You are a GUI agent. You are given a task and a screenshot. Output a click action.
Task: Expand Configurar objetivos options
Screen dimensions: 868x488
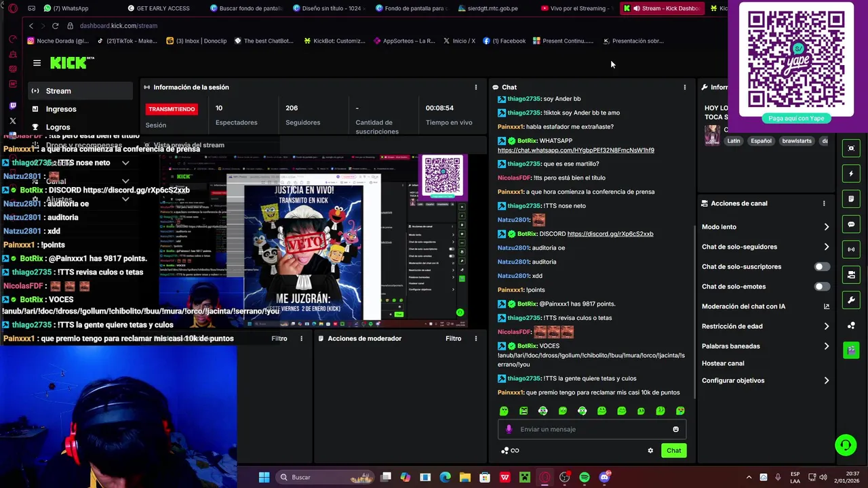click(826, 380)
